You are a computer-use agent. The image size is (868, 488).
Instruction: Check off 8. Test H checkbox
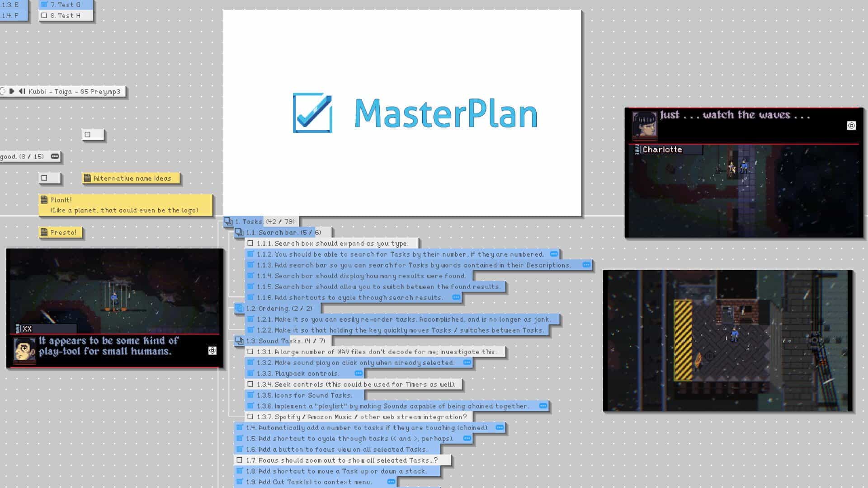point(44,15)
